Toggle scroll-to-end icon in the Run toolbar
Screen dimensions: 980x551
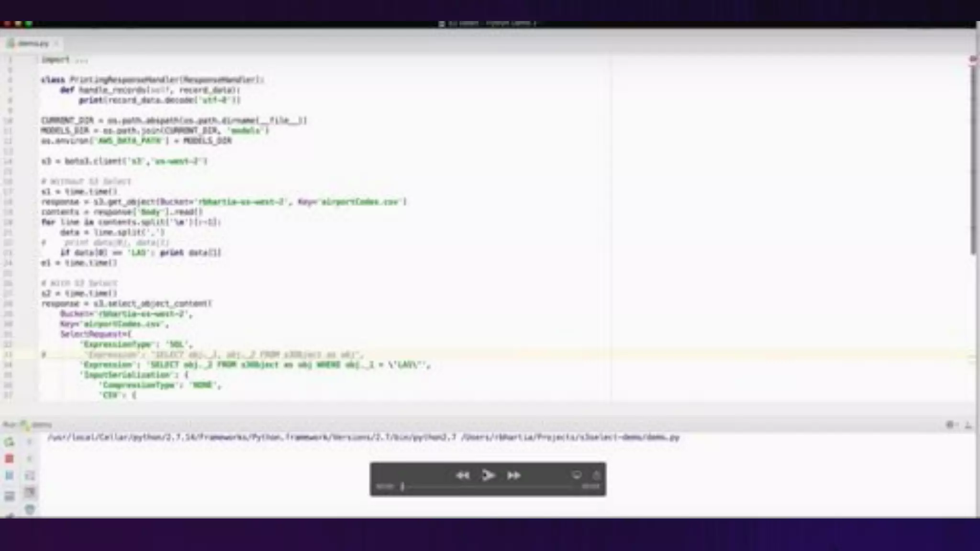(x=30, y=492)
